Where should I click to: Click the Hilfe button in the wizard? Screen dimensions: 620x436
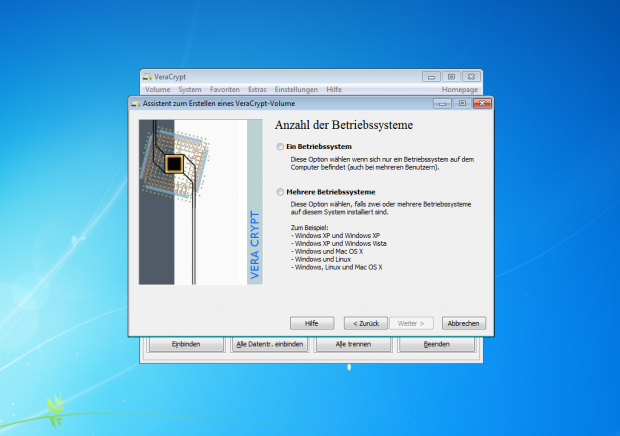(312, 323)
